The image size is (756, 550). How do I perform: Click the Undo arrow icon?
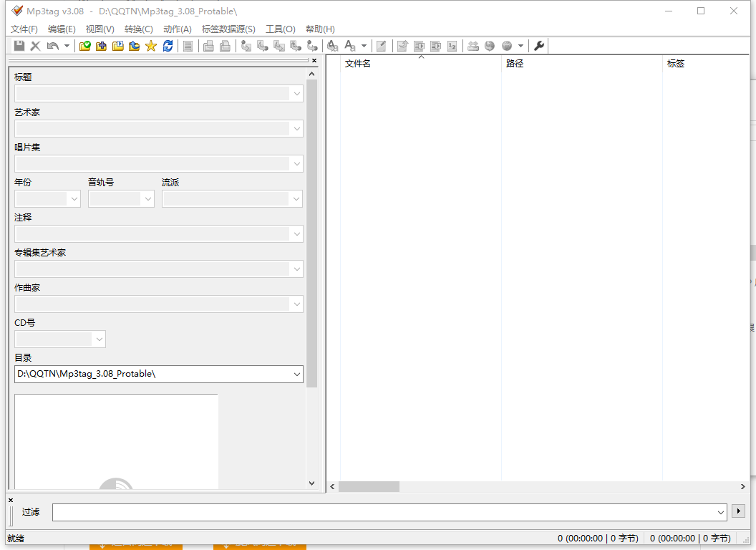coord(52,46)
